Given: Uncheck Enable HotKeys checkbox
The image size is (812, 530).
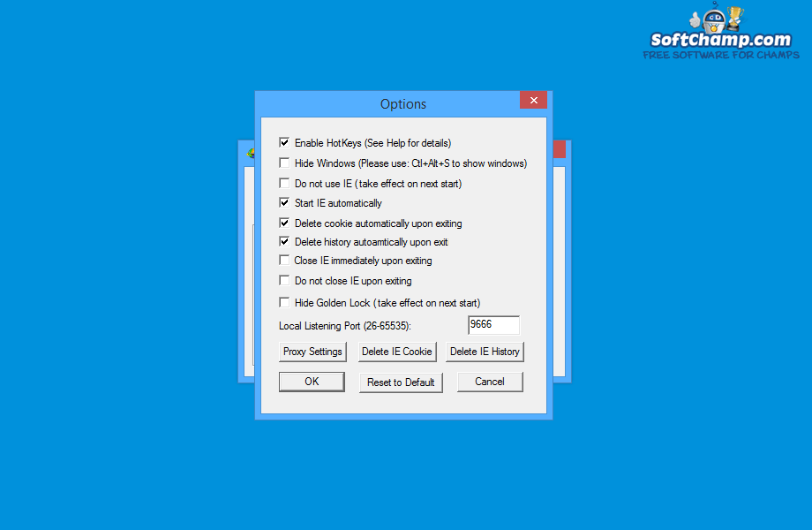Looking at the screenshot, I should pos(284,142).
